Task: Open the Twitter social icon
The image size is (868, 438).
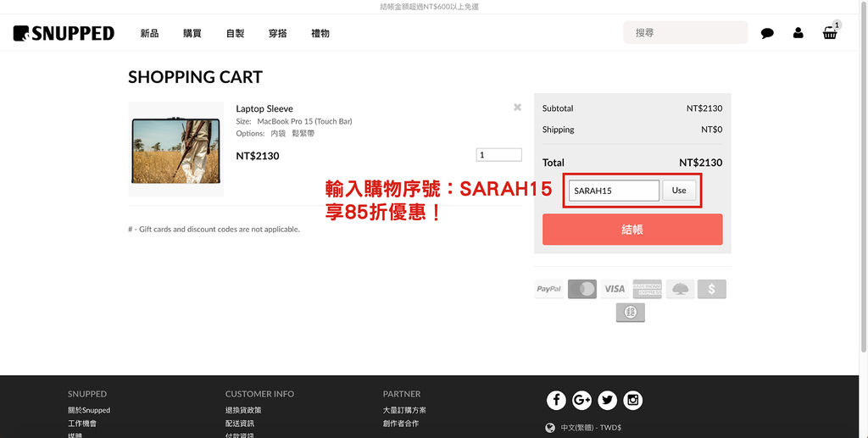Action: (607, 400)
